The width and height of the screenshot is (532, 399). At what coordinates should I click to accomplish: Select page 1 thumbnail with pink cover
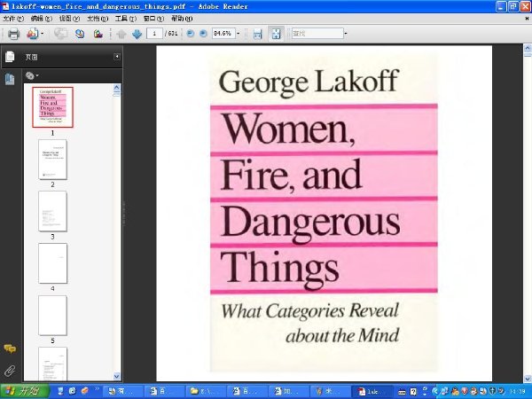pos(52,107)
